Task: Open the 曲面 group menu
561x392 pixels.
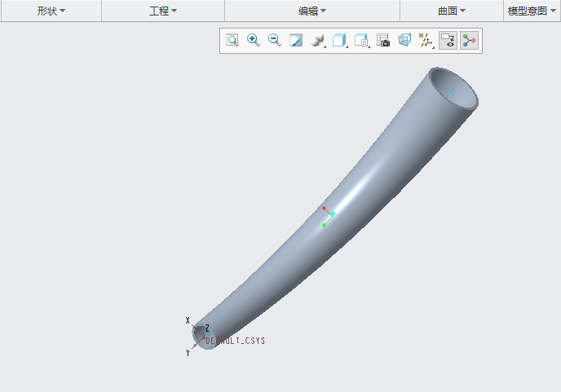Action: pyautogui.click(x=451, y=11)
